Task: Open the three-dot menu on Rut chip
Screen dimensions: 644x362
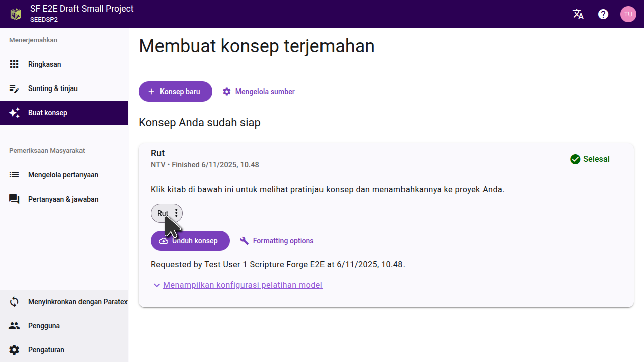Action: point(176,213)
